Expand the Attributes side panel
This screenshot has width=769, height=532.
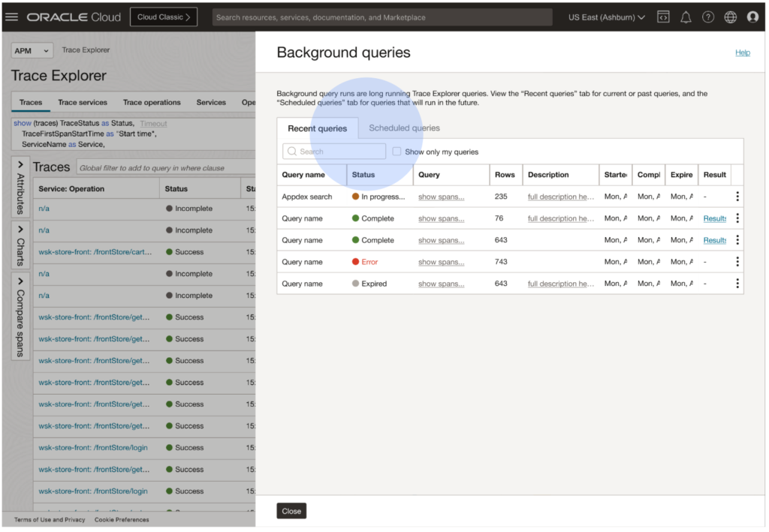pyautogui.click(x=20, y=185)
